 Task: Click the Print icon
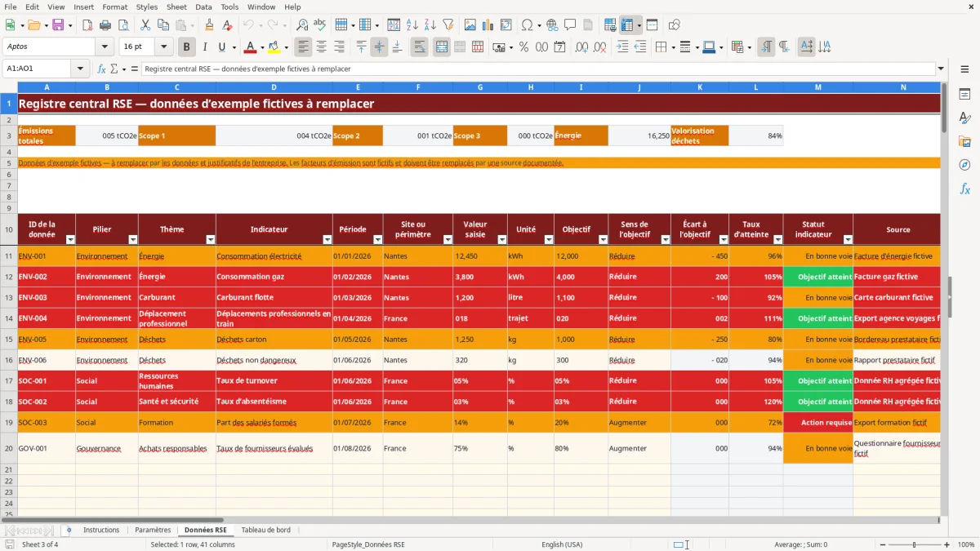[105, 25]
